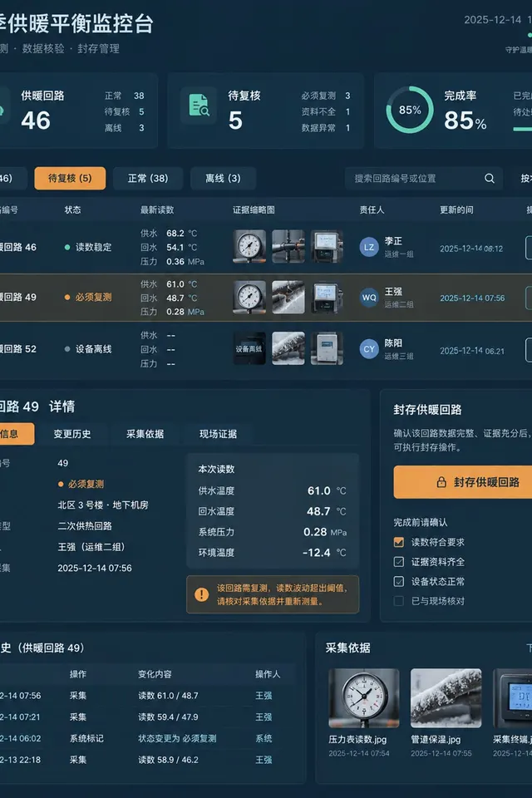Click the 系统压力 0.28 MPa reading
Viewport: 532px width, 798px height.
click(x=273, y=532)
